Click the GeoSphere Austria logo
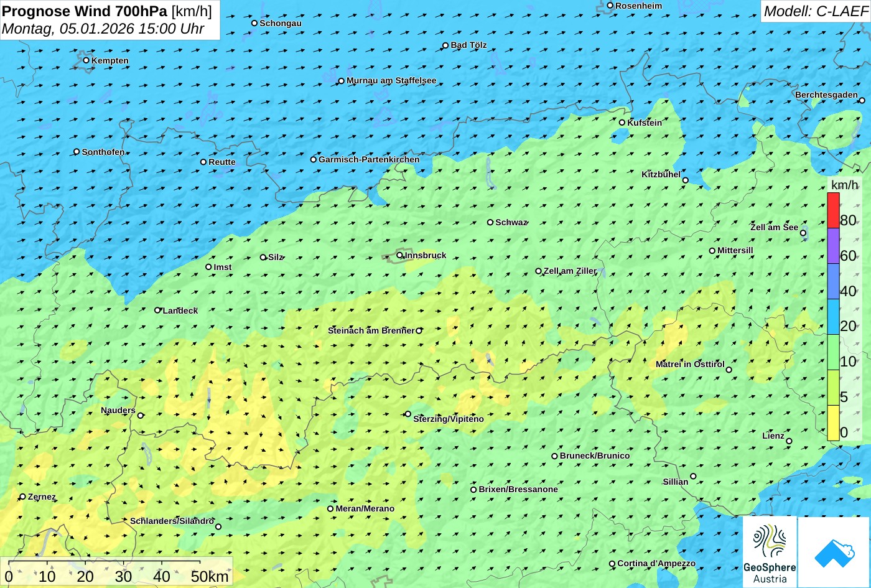The width and height of the screenshot is (871, 588). coord(770,552)
